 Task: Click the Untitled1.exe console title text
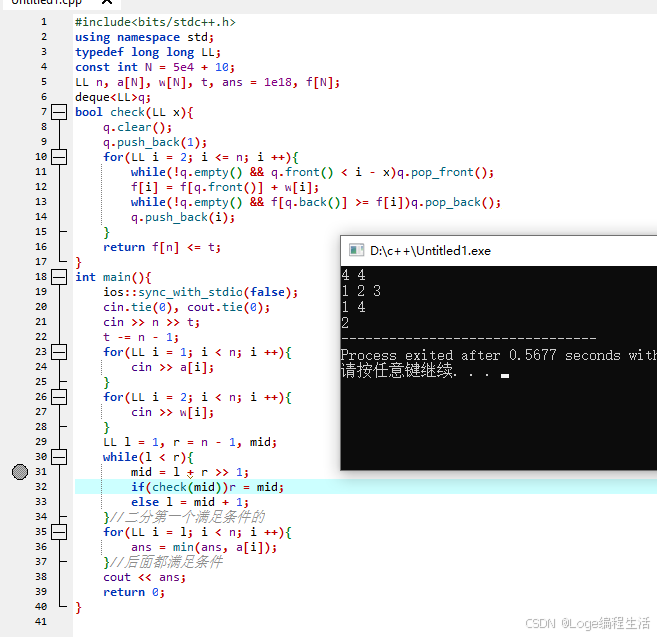click(x=430, y=251)
